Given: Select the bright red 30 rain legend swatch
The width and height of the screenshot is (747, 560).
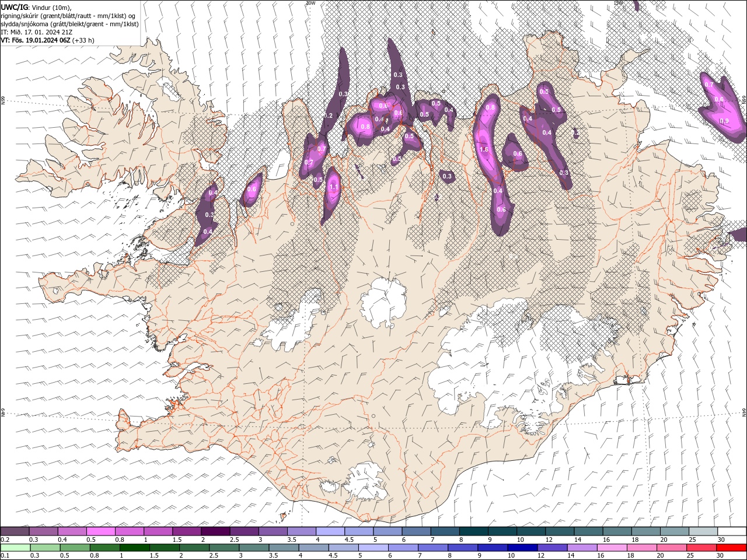Looking at the screenshot, I should [x=731, y=548].
